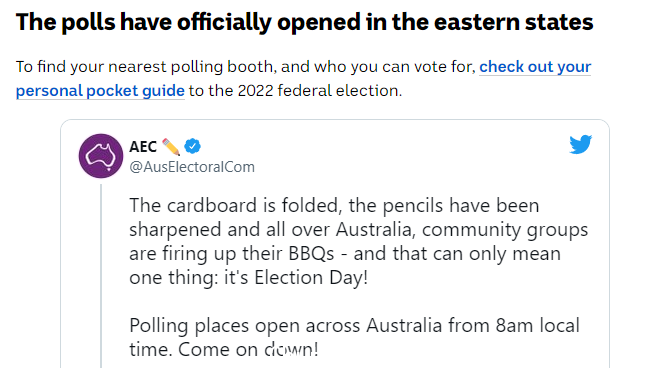Open the 'personal pocket guide' link
The height and width of the screenshot is (368, 645).
[100, 90]
